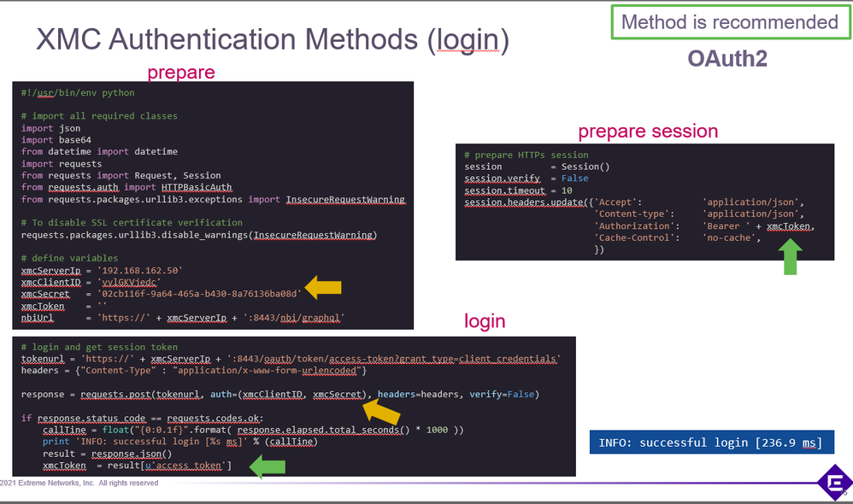The height and width of the screenshot is (504, 853).
Task: Click the yellow arrow below the requests.post line
Action: 381,413
